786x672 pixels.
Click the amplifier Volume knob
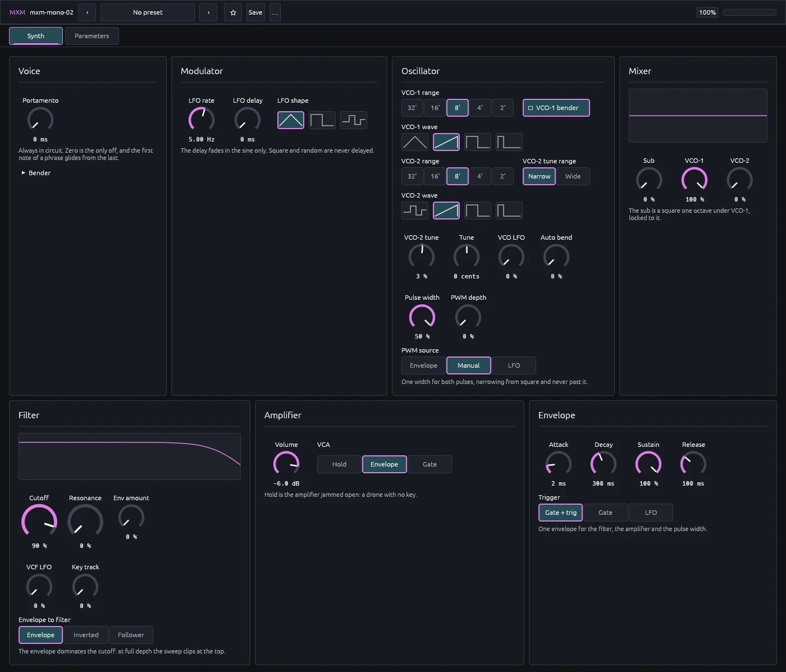[x=286, y=464]
